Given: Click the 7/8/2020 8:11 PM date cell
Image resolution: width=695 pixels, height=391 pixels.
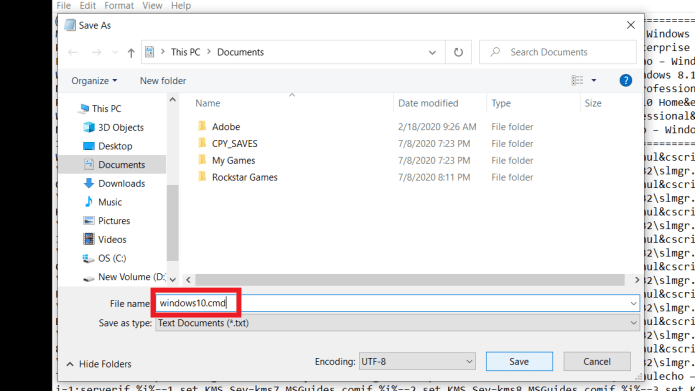Looking at the screenshot, I should coord(434,177).
